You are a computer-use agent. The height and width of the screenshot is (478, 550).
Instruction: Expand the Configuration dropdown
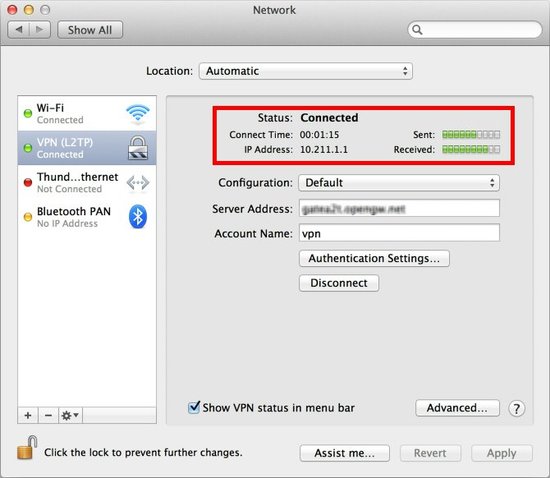tap(399, 183)
